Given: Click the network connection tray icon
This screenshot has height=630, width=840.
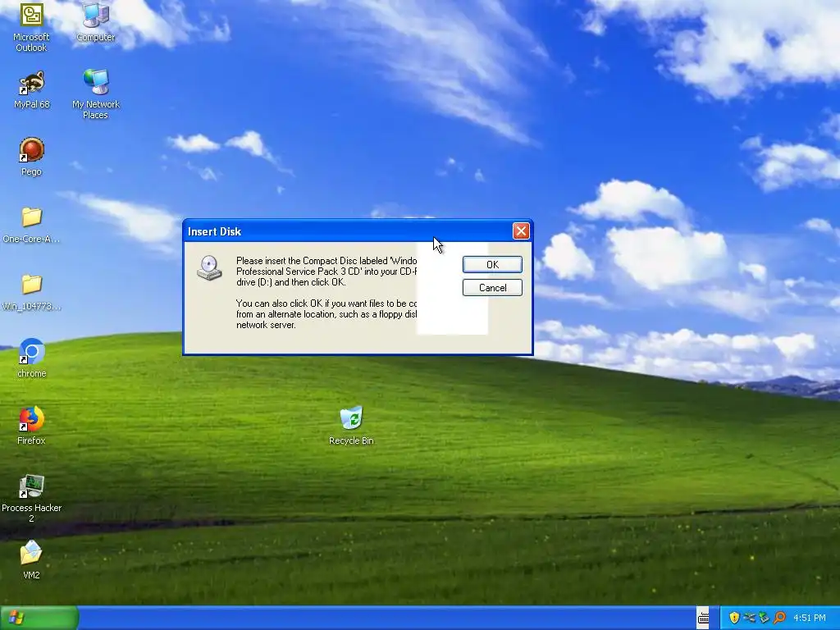Looking at the screenshot, I should pyautogui.click(x=749, y=618).
